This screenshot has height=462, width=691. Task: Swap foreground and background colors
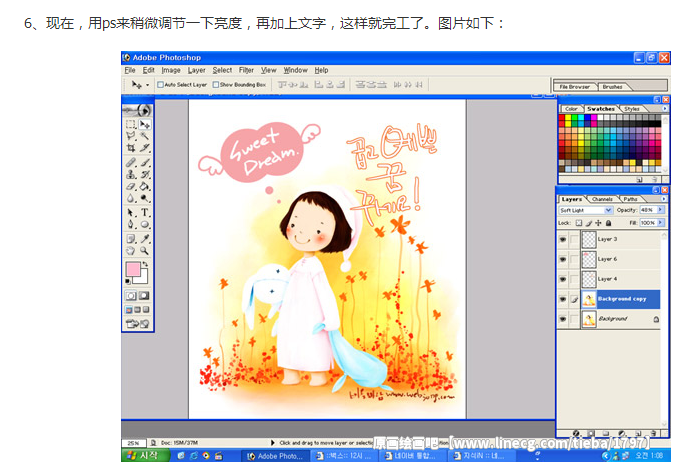pyautogui.click(x=145, y=264)
